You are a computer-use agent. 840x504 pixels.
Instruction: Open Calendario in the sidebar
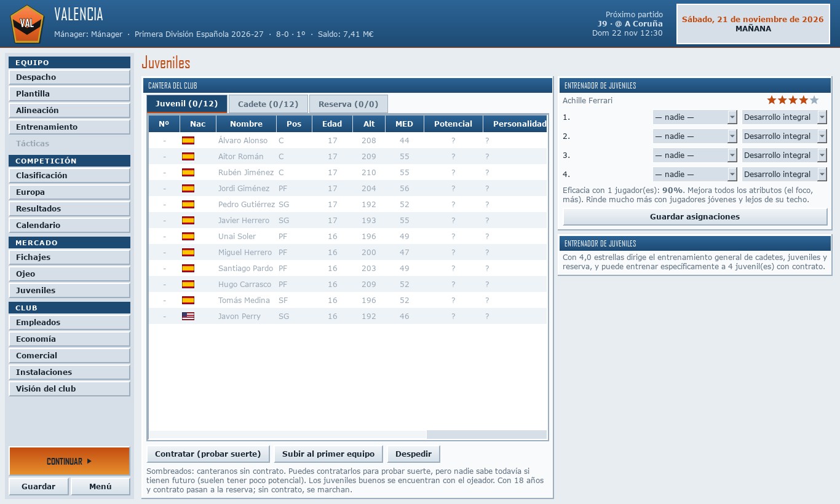click(69, 226)
